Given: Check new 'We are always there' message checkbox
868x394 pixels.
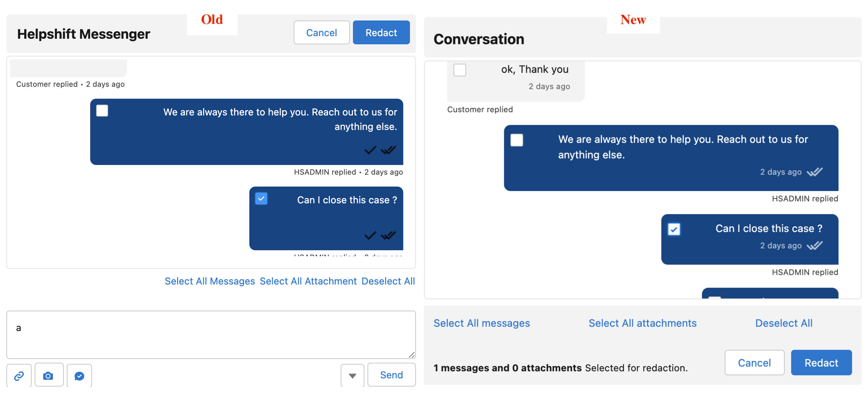Looking at the screenshot, I should point(517,140).
